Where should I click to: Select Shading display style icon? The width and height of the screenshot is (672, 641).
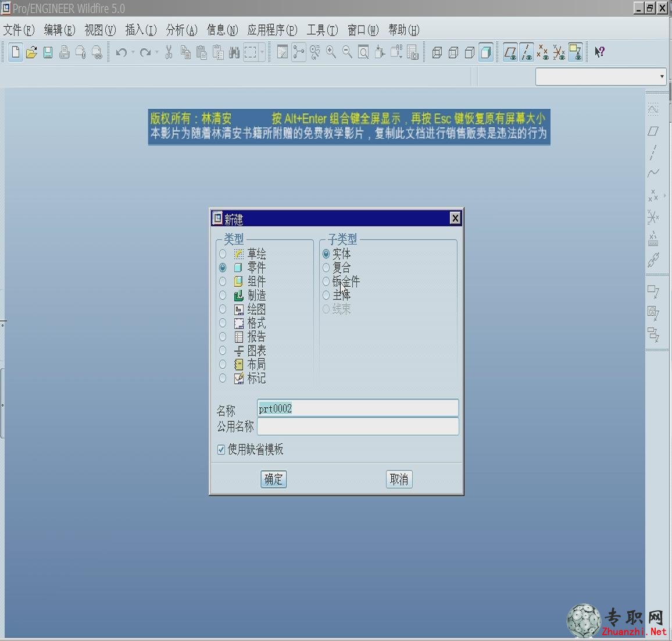485,52
